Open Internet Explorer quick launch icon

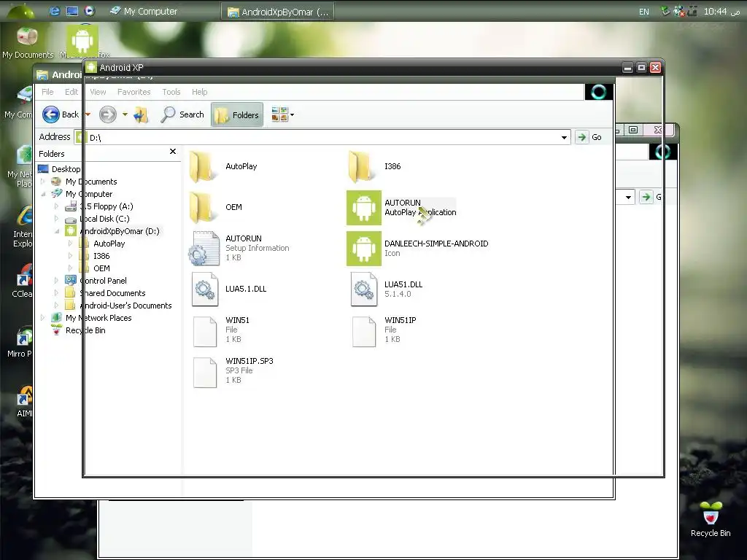pos(55,10)
